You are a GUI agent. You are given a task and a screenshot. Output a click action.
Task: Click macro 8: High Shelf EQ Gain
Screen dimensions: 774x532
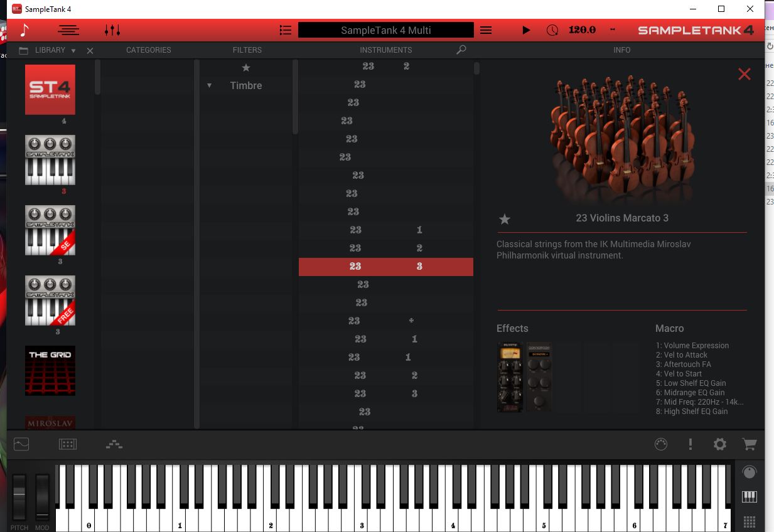click(x=692, y=412)
